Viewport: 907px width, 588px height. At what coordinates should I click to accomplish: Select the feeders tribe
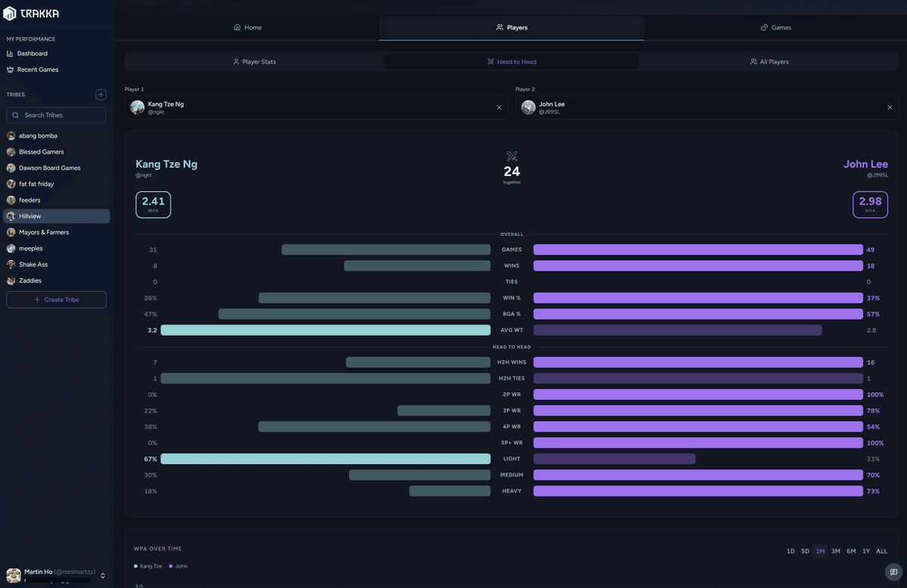[56, 200]
